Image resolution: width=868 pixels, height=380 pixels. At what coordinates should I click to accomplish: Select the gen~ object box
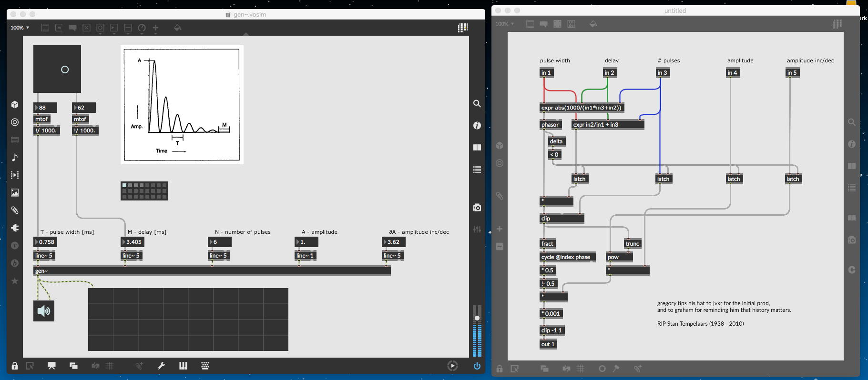click(212, 271)
